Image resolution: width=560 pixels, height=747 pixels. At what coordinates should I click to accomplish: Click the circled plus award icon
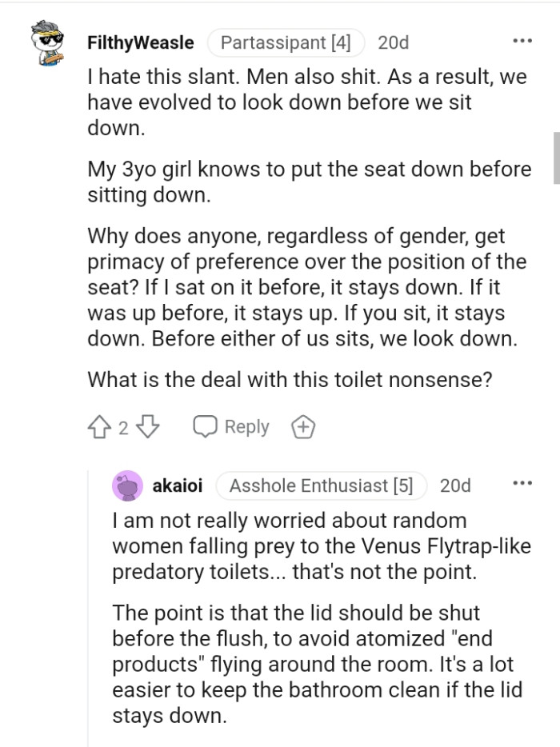tap(302, 426)
